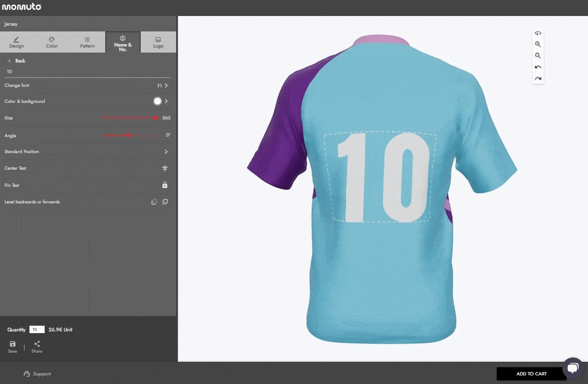This screenshot has height=384, width=588.
Task: Zoom out of the jersey preview
Action: (538, 56)
